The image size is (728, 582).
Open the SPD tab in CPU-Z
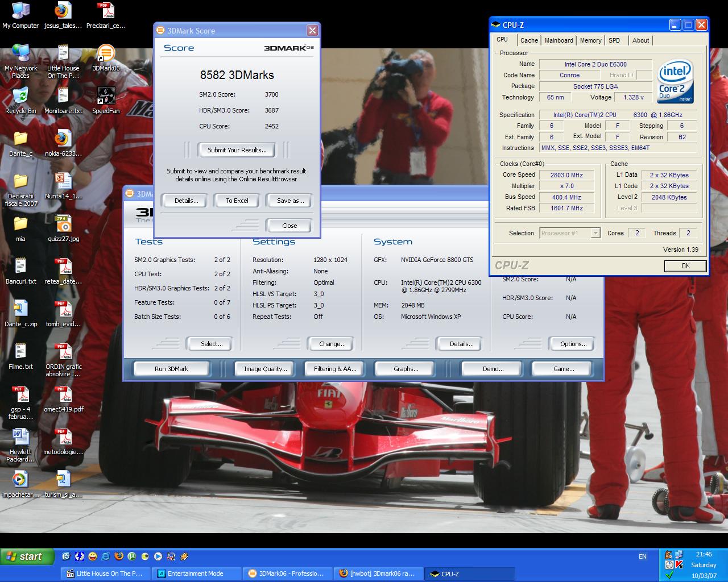(614, 40)
